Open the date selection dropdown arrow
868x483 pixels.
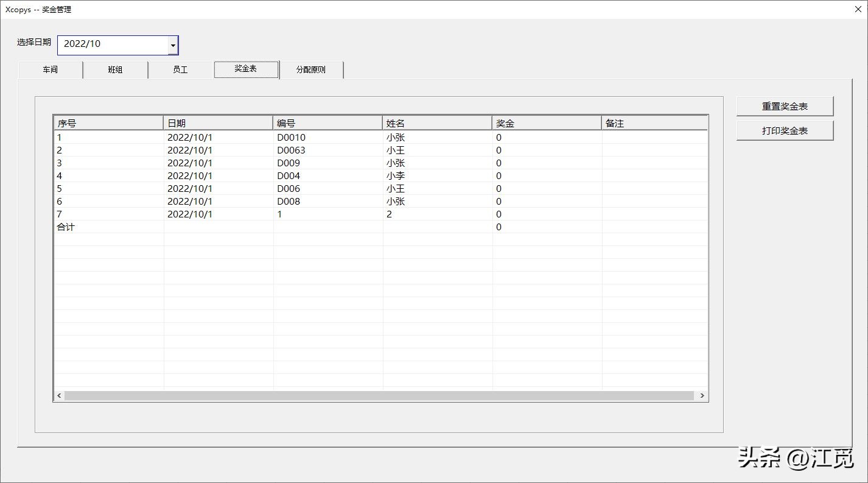tap(173, 45)
